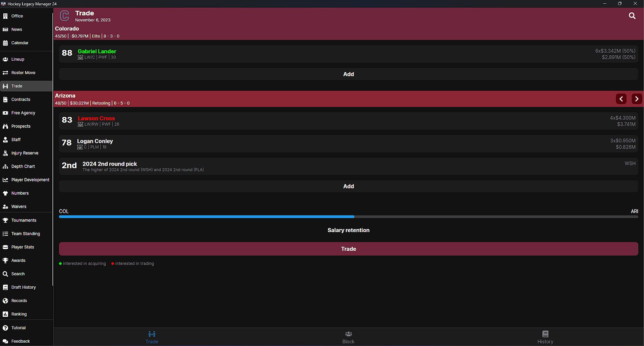Open Free Agency icon
This screenshot has width=644, height=346.
[5, 113]
